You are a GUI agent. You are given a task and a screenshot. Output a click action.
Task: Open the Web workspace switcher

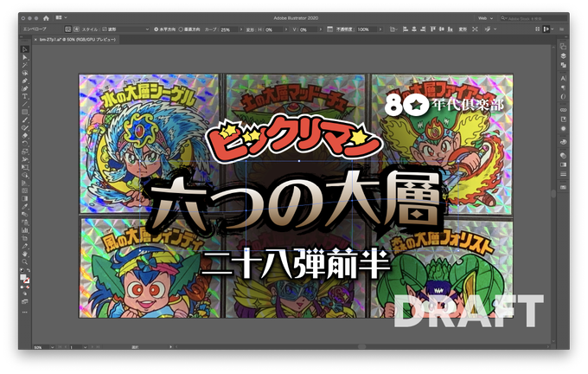pos(485,18)
